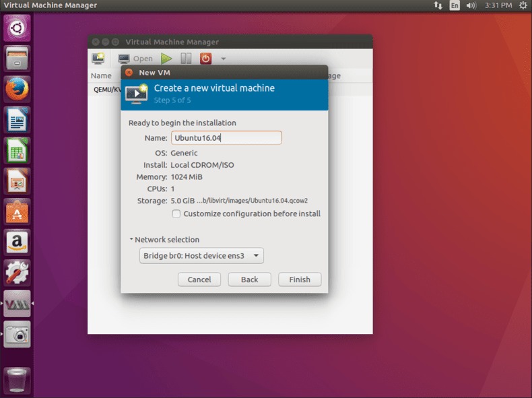This screenshot has width=532, height=398.
Task: Click Finish to begin installation
Action: [300, 279]
